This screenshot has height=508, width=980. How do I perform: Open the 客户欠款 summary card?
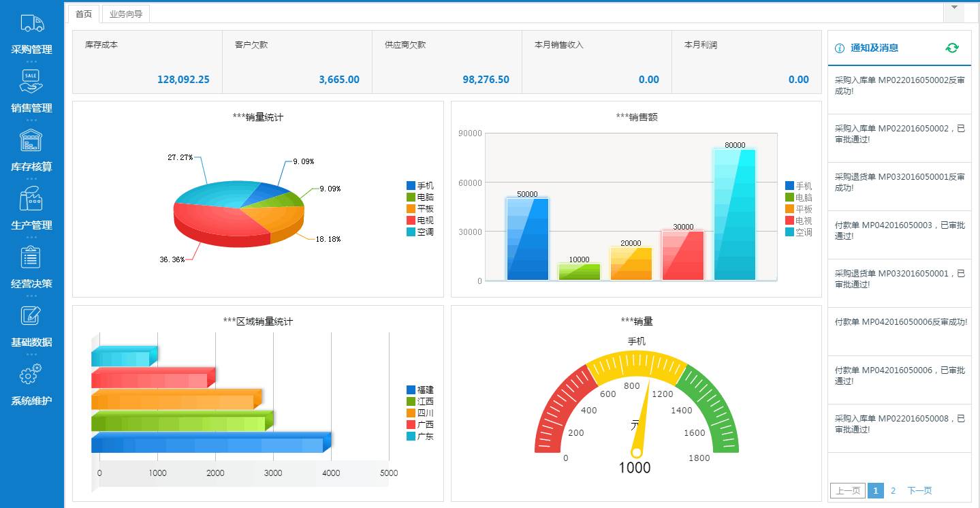[x=297, y=62]
